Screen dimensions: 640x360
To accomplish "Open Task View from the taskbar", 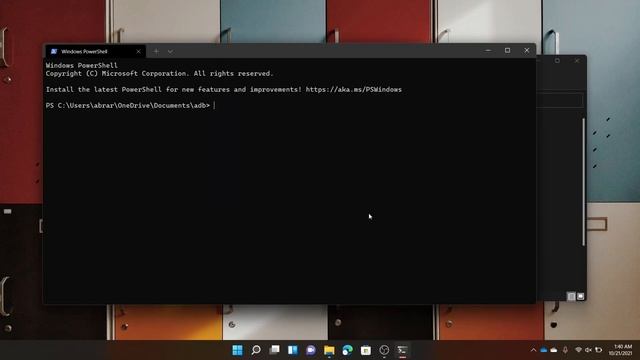I will click(274, 350).
